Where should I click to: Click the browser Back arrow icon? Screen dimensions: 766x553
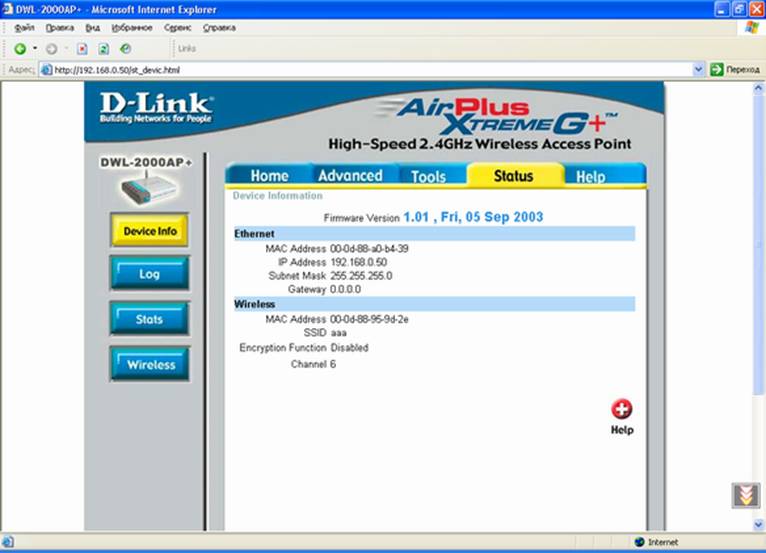point(20,48)
